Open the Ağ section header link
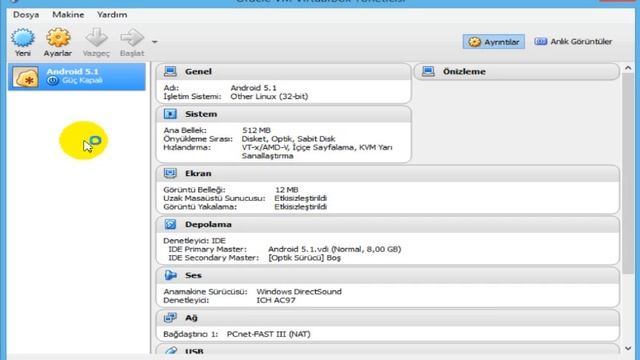 point(191,318)
